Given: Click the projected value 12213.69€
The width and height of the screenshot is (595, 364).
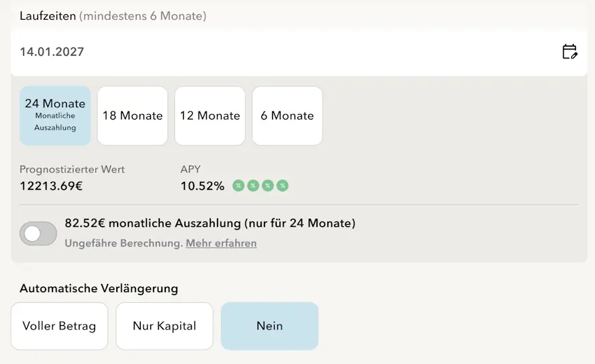Looking at the screenshot, I should 51,185.
